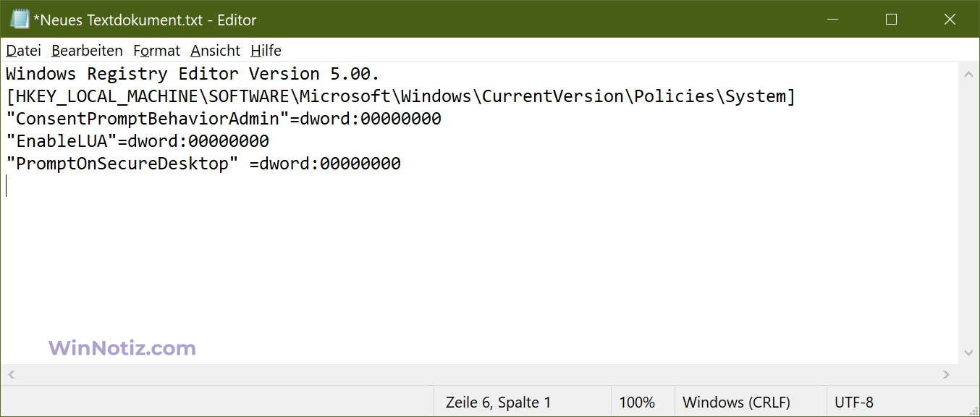Image resolution: width=980 pixels, height=417 pixels.
Task: Click the vertical scrollbar down arrow
Action: pos(969,353)
